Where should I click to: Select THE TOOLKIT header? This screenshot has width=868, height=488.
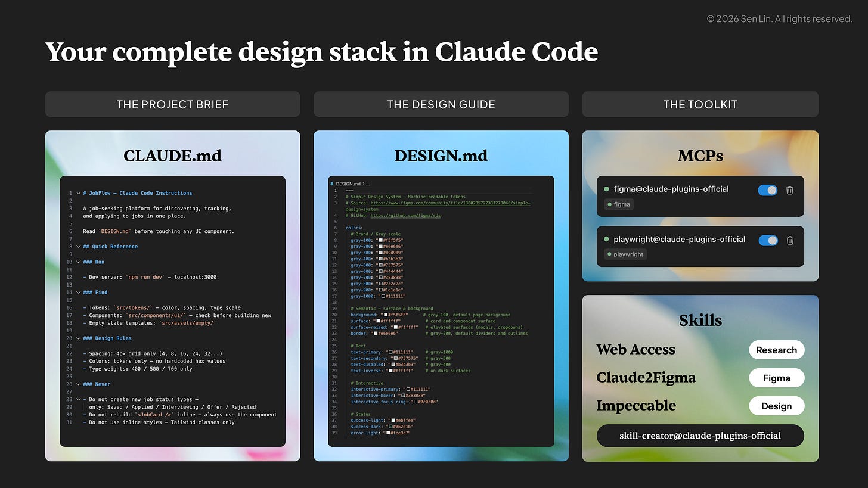point(700,104)
